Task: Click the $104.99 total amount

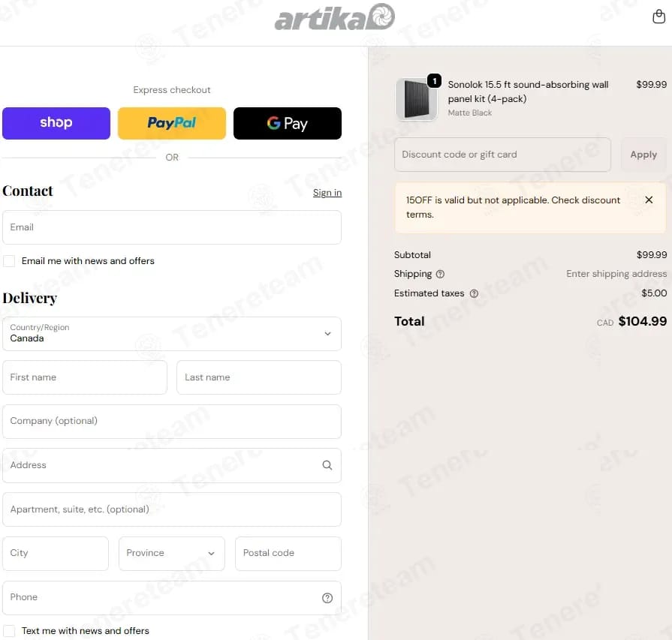Action: pos(643,321)
